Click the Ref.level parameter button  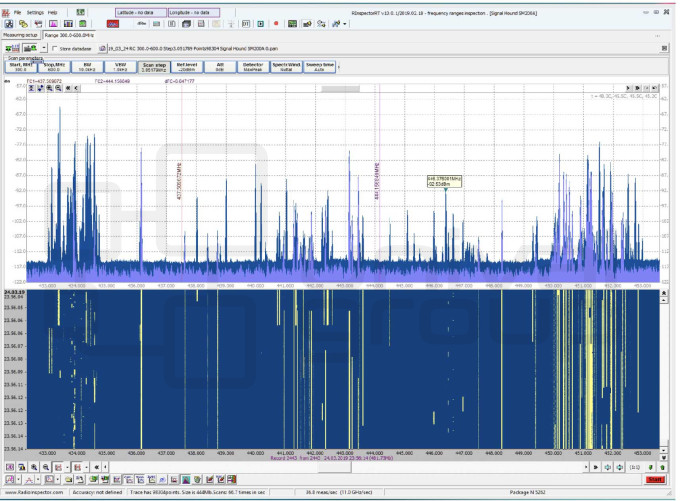[x=187, y=67]
